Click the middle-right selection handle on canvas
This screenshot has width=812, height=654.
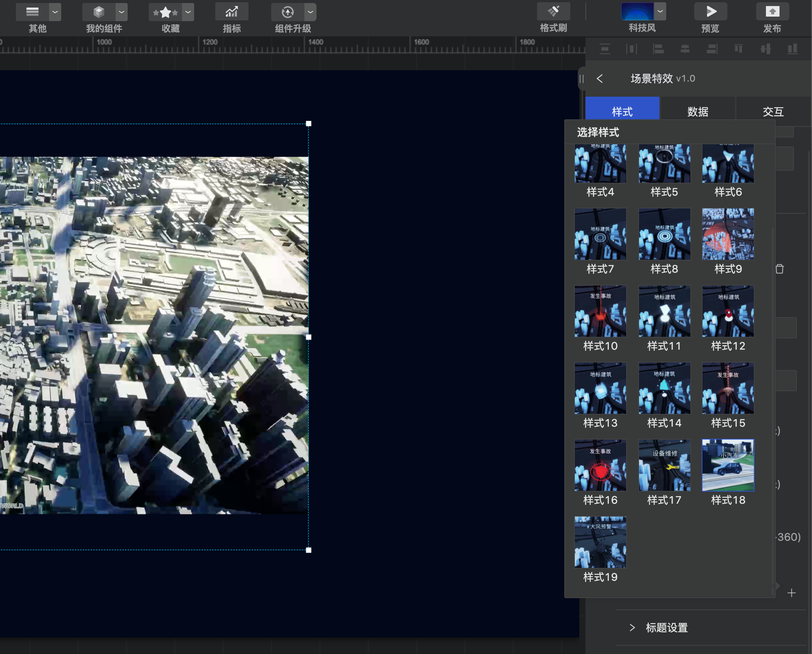[x=309, y=337]
